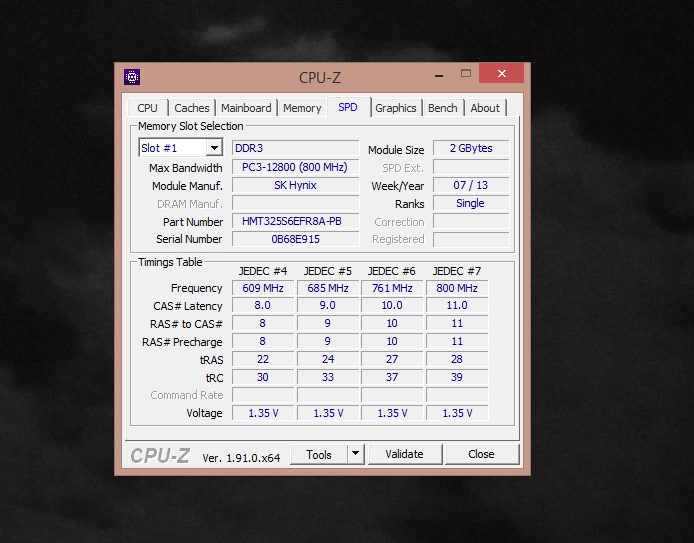The height and width of the screenshot is (543, 694).
Task: Click the Max Bandwidth PC3-12800 field
Action: 295,167
